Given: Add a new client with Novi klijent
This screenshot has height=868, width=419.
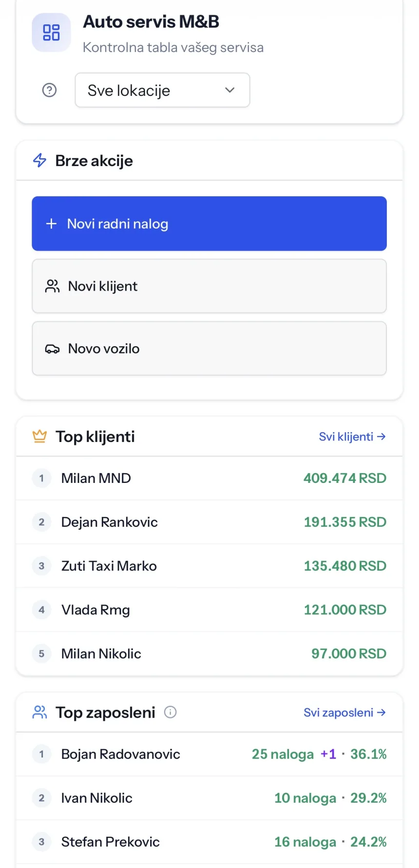Looking at the screenshot, I should coord(209,286).
